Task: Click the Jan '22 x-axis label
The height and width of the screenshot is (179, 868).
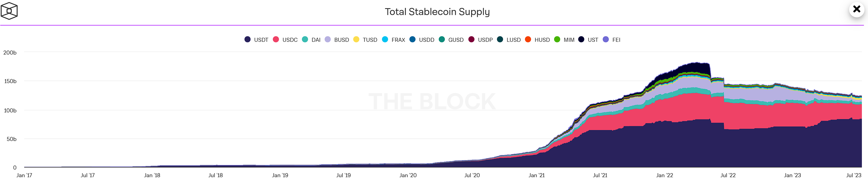Action: (664, 175)
